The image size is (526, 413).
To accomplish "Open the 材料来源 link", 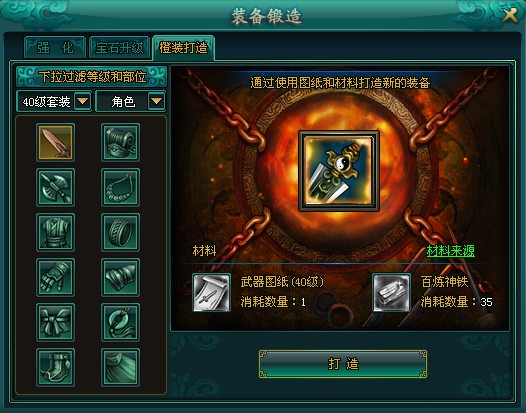I will tap(451, 251).
